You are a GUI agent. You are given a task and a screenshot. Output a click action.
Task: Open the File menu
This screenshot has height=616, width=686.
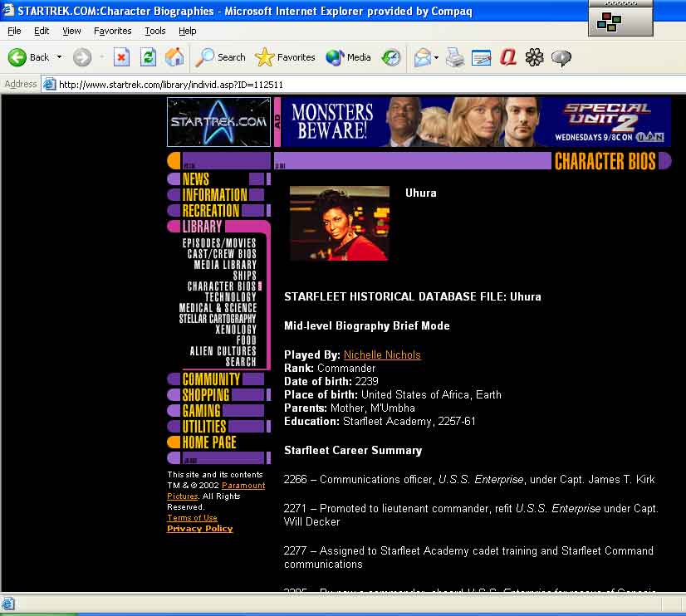pos(14,31)
